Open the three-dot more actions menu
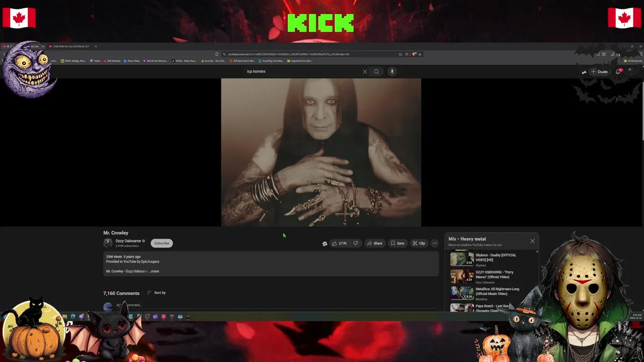644x362 pixels. coord(435,243)
